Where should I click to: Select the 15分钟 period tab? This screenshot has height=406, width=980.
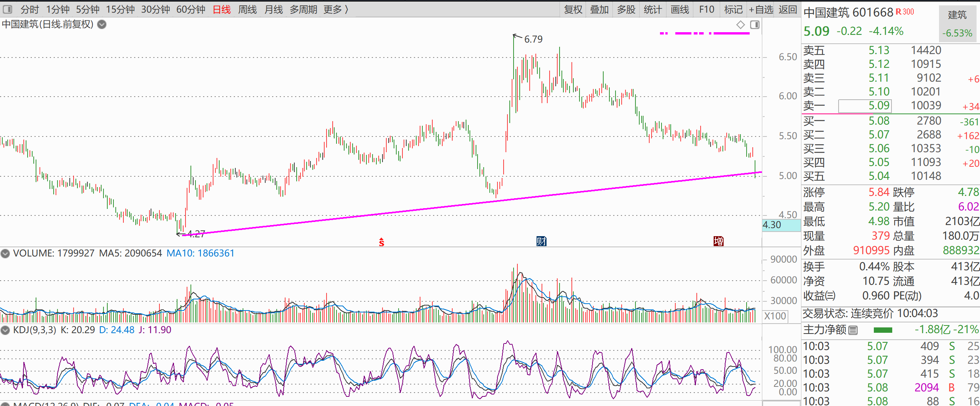[120, 9]
